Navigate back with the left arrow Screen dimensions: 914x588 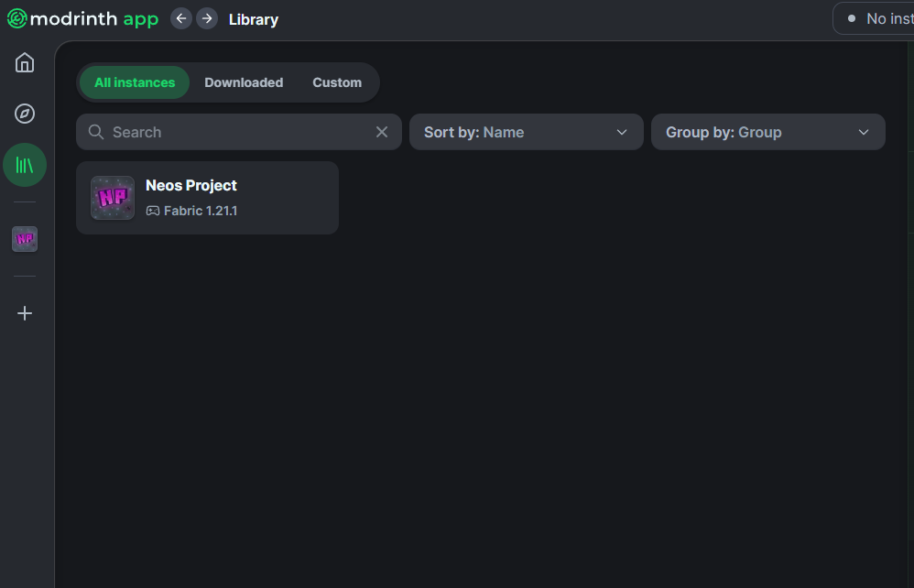pos(181,18)
